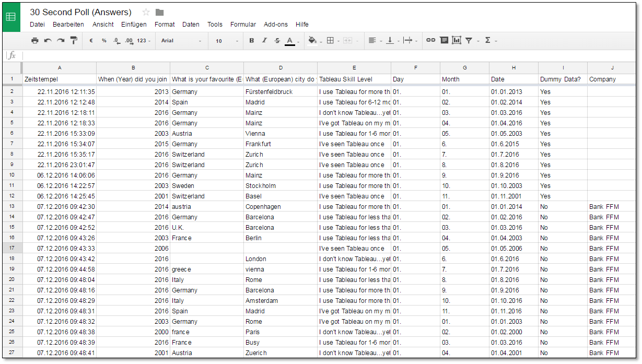This screenshot has width=642, height=364.
Task: Select the date cell 01.11.2001
Action: click(x=514, y=196)
